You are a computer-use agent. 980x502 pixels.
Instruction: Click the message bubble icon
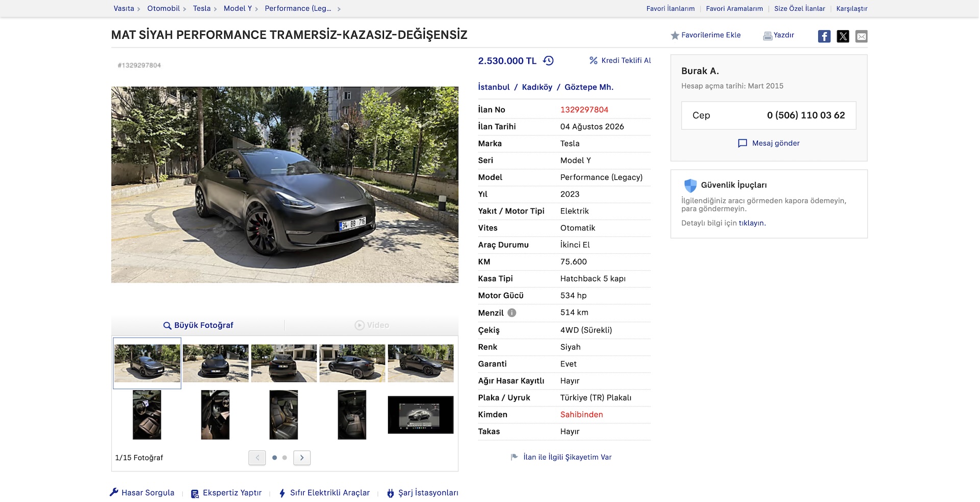point(743,144)
